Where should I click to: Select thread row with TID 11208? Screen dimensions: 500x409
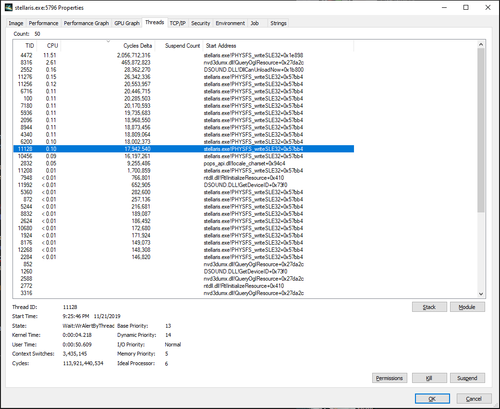coord(184,171)
